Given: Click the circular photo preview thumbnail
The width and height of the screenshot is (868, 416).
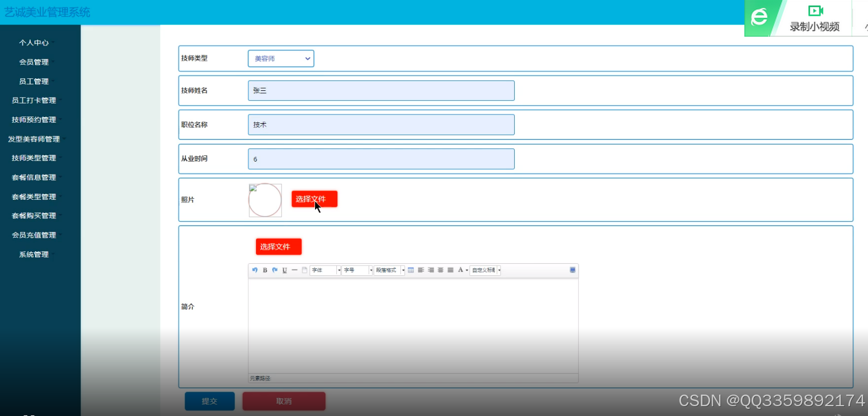Looking at the screenshot, I should 265,200.
